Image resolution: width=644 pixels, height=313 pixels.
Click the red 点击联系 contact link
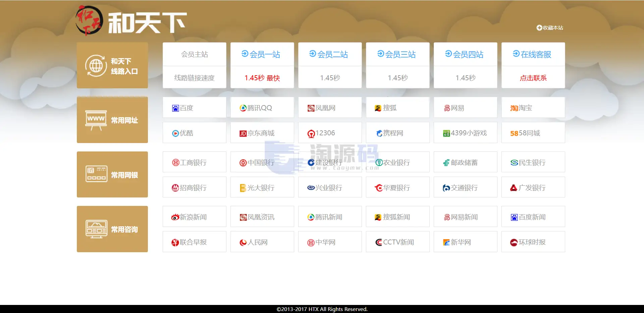point(533,78)
